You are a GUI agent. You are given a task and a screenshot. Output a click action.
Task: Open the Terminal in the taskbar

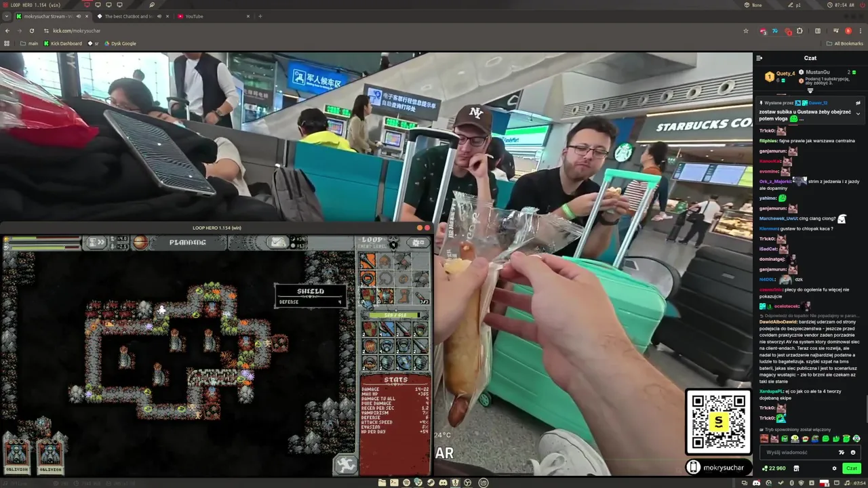pyautogui.click(x=394, y=483)
